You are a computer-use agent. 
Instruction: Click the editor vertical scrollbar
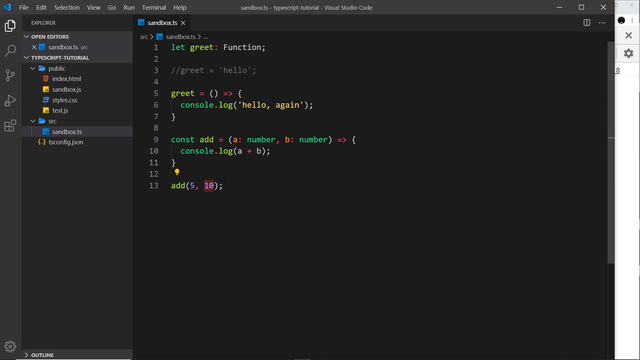tap(611, 152)
